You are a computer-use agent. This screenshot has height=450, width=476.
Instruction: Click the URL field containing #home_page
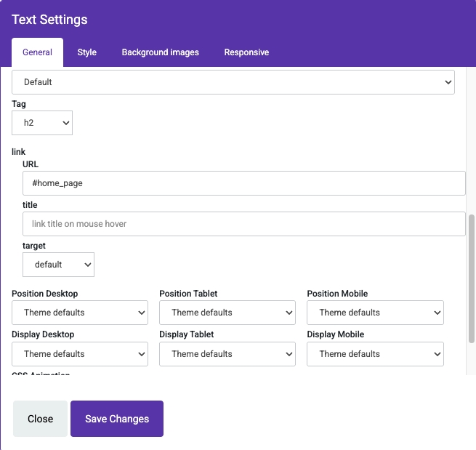pos(243,183)
